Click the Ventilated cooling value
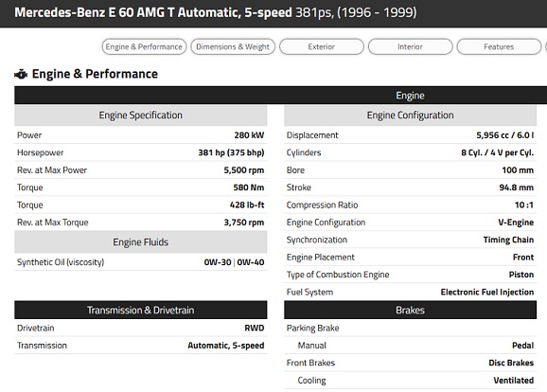The width and height of the screenshot is (547, 392). pyautogui.click(x=514, y=380)
